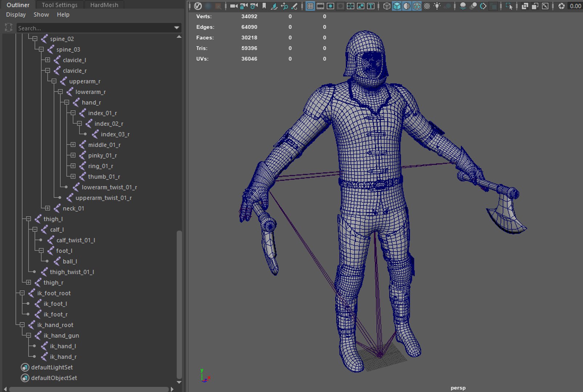
Task: Expand the clavicle_l joint node
Action: click(48, 60)
